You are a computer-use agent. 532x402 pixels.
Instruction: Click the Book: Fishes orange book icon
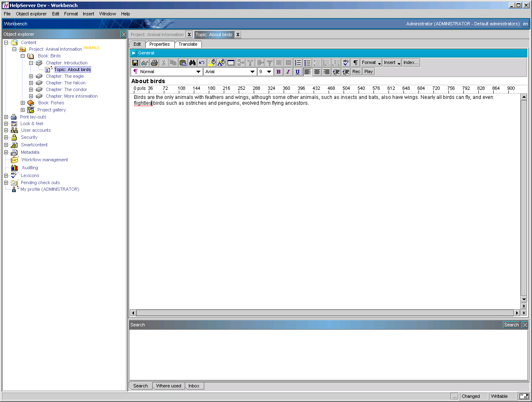pos(31,103)
